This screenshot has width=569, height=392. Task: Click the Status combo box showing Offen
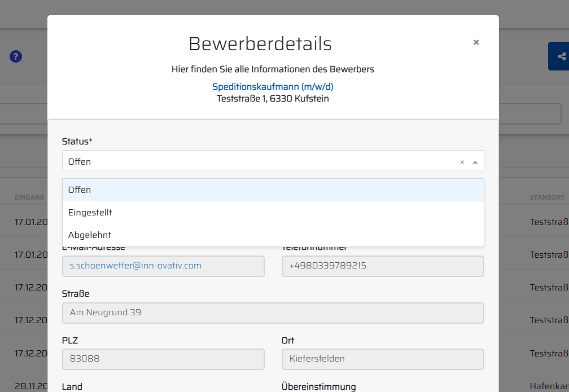273,160
